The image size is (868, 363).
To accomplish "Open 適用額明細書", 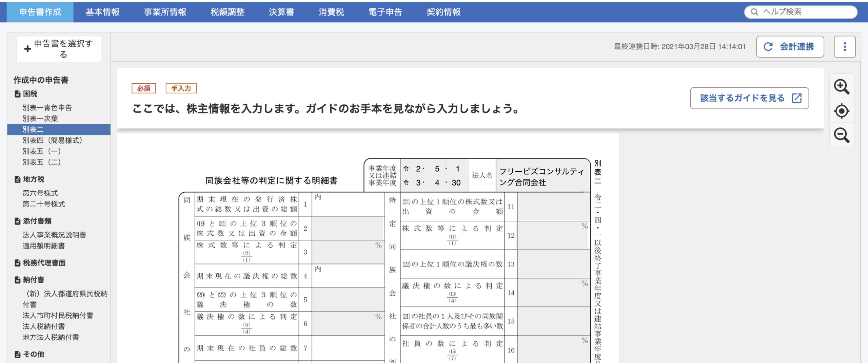I will [x=43, y=246].
